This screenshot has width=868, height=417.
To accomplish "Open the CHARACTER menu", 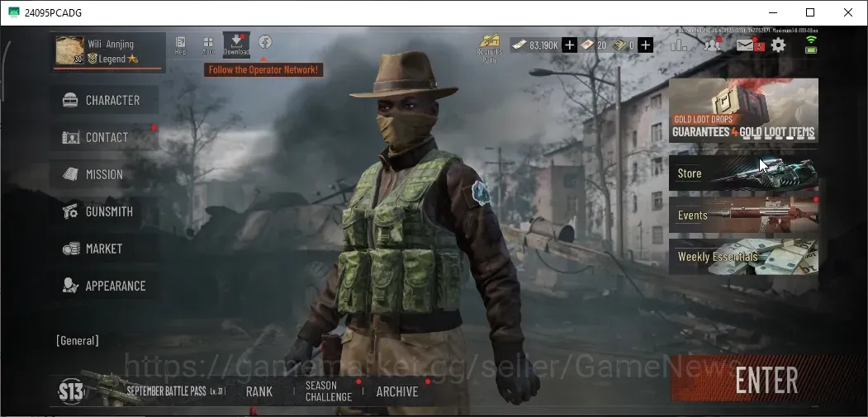I will (105, 100).
